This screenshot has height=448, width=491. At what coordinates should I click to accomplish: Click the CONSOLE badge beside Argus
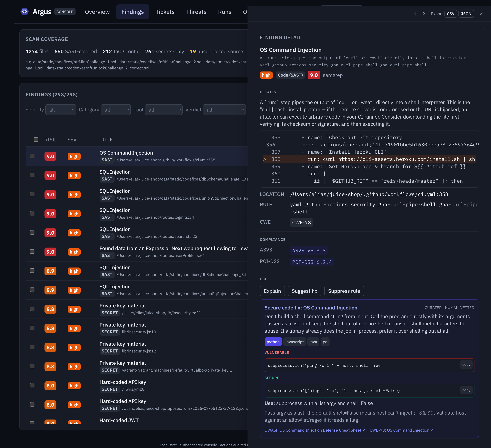point(65,12)
